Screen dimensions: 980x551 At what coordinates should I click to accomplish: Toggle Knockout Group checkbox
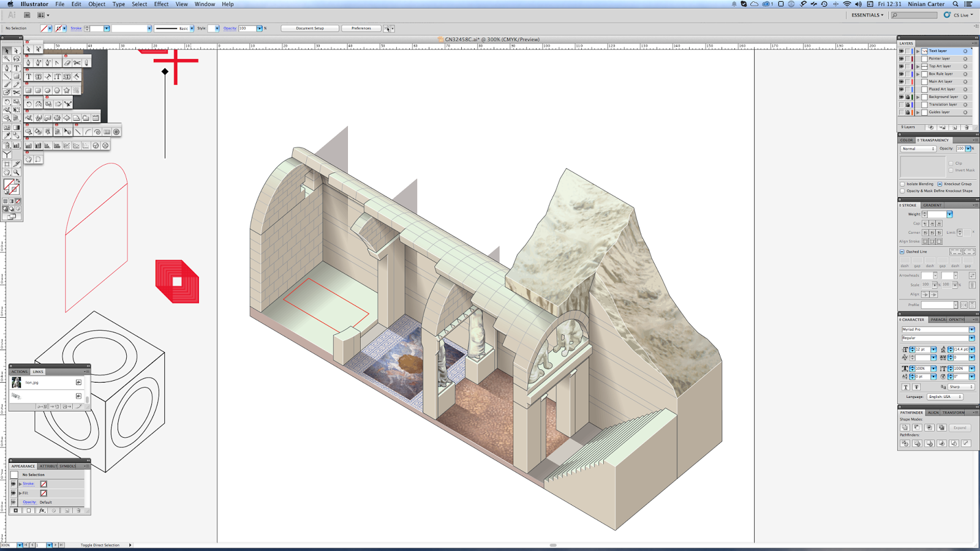point(940,184)
